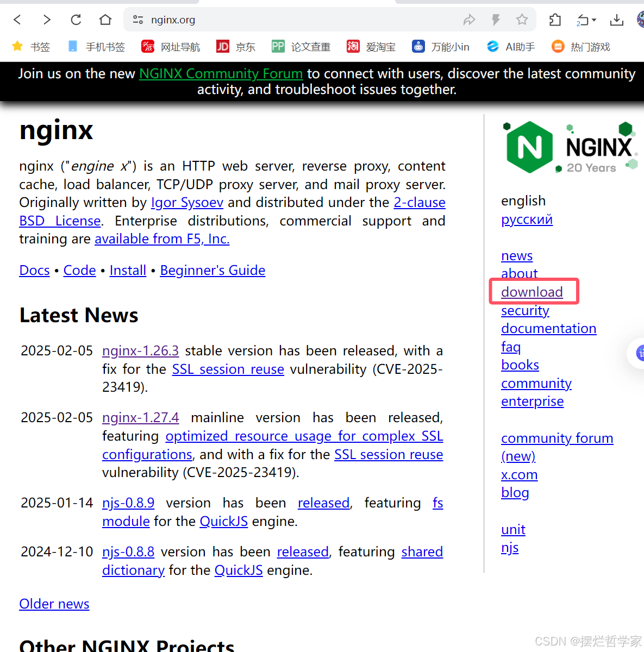Click the NGINX 20 Years logo
This screenshot has width=644, height=652.
point(570,148)
